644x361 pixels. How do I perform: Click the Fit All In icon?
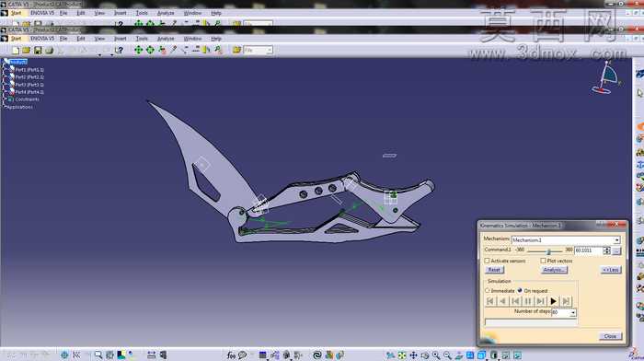(x=402, y=355)
